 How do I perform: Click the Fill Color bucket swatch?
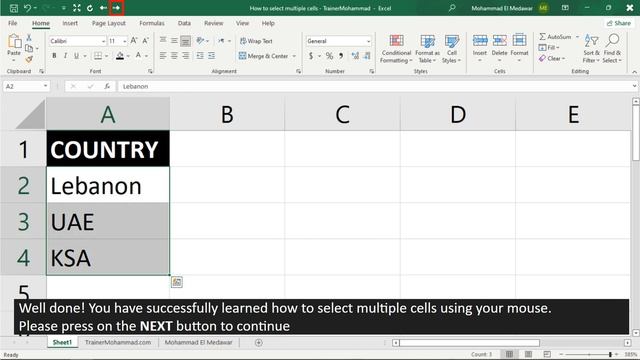[x=120, y=56]
